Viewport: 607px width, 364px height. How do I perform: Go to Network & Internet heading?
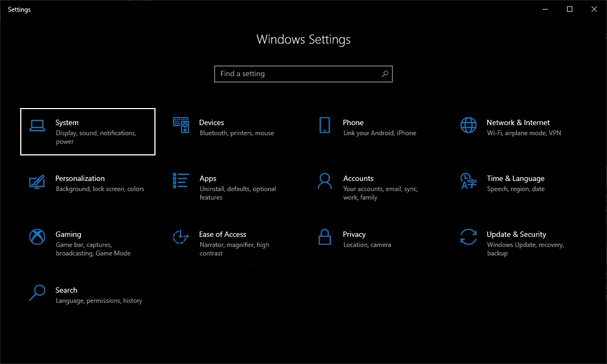[518, 122]
